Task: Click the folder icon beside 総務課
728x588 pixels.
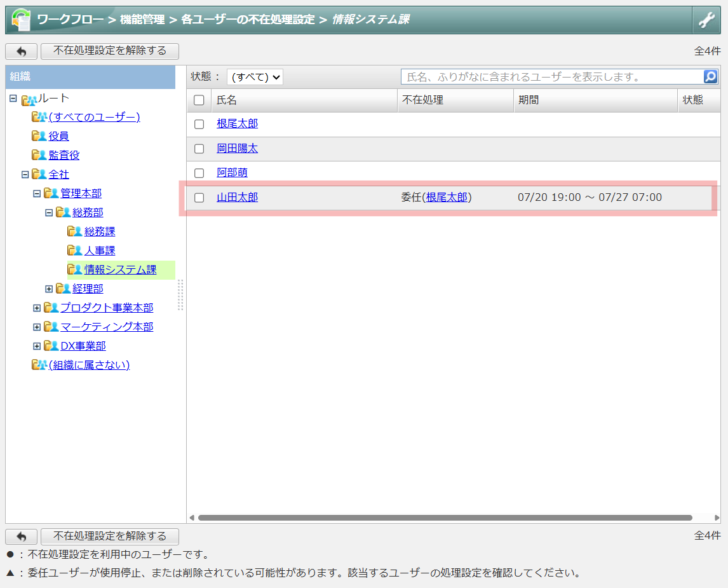Action: click(75, 231)
